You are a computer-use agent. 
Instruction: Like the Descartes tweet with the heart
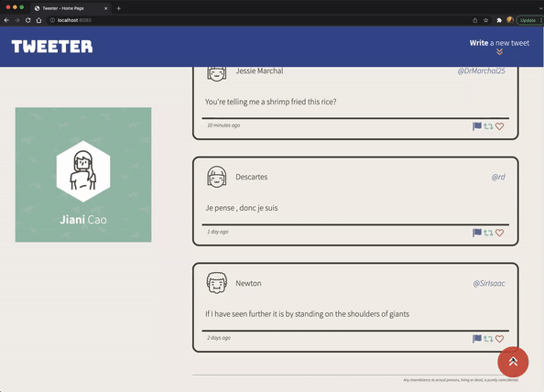(499, 233)
